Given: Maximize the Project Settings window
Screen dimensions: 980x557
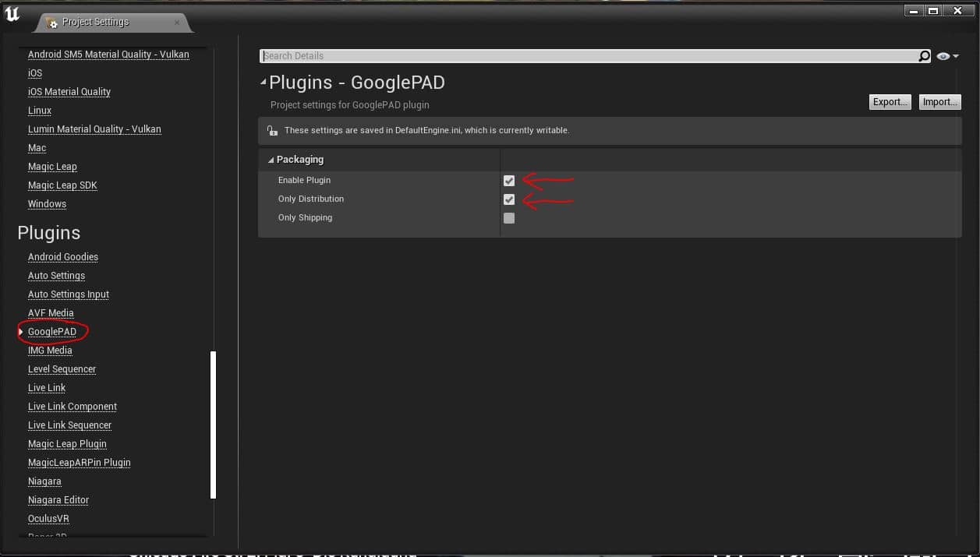Looking at the screenshot, I should pyautogui.click(x=933, y=10).
